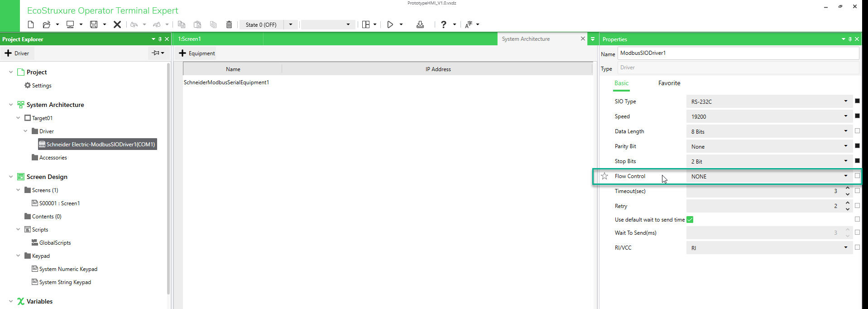Open the Stop Bits dropdown showing 2 Bit
Image resolution: width=868 pixels, height=309 pixels.
pyautogui.click(x=769, y=161)
